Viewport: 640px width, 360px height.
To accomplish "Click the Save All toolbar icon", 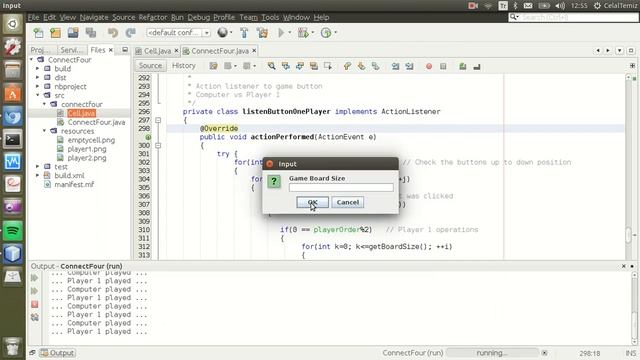I will click(x=91, y=33).
